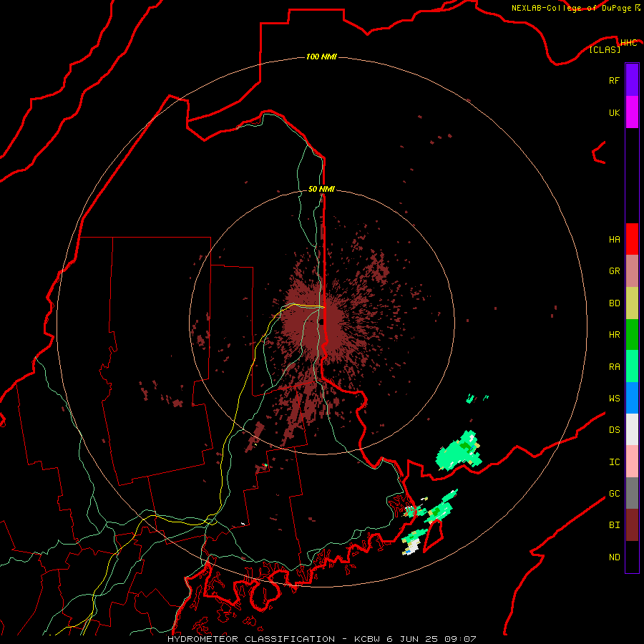The height and width of the screenshot is (644, 644).
Task: Click the HA legend label
Action: [614, 240]
